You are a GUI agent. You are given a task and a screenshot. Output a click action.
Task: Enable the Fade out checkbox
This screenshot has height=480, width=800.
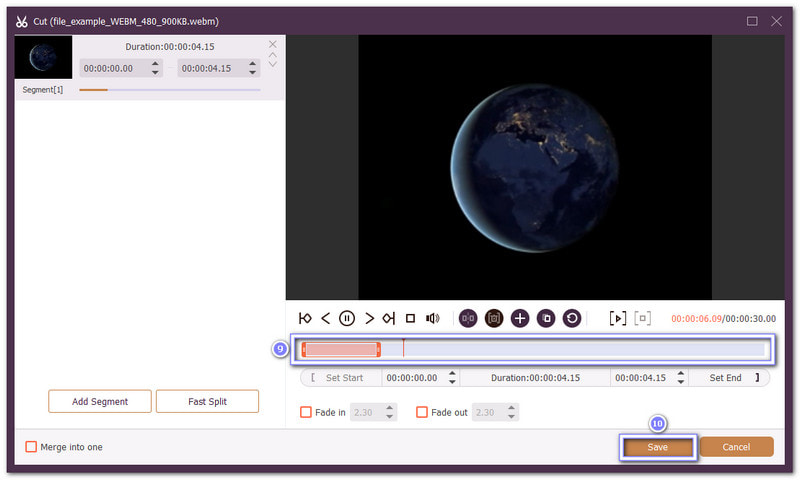click(422, 412)
